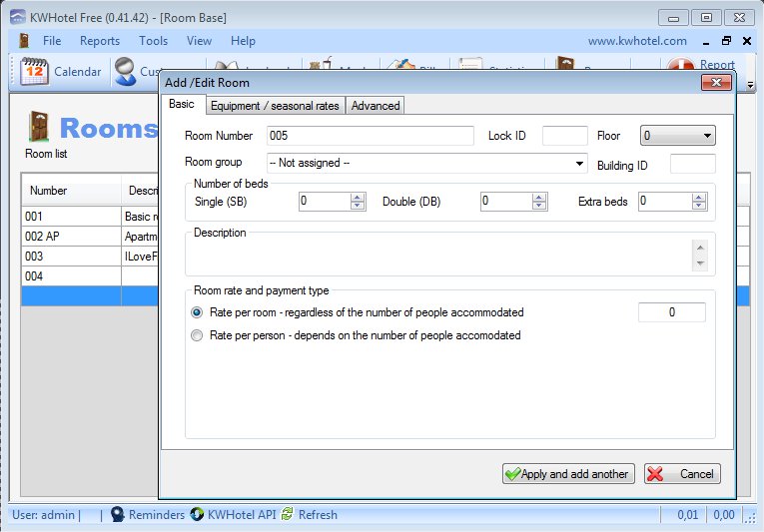This screenshot has height=532, width=764.
Task: Cancel the Add/Edit Room dialog
Action: (682, 474)
